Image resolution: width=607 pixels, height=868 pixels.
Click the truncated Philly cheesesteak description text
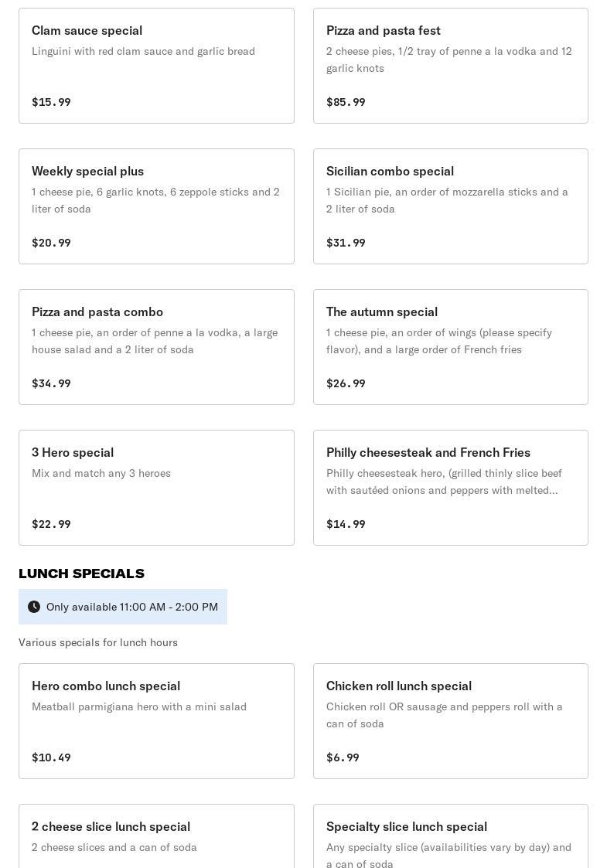pos(444,482)
